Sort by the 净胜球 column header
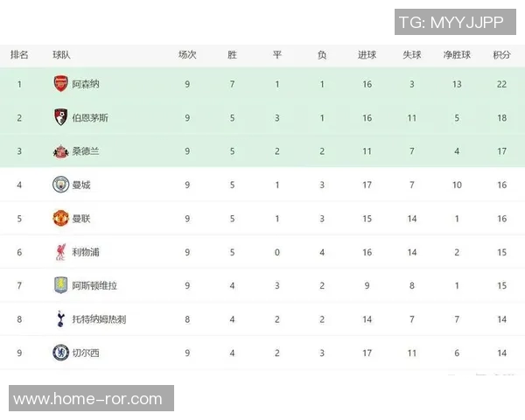The height and width of the screenshot is (420, 525). [457, 54]
